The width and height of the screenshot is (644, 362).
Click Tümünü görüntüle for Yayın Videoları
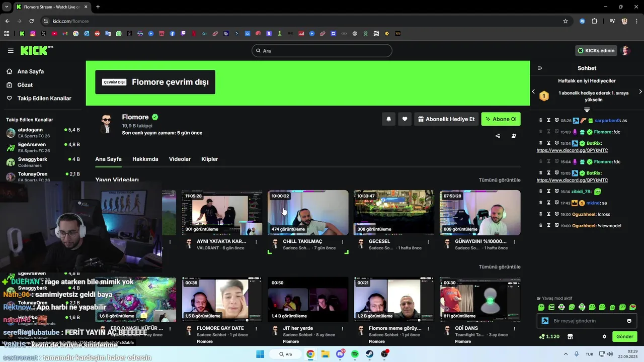(x=500, y=180)
